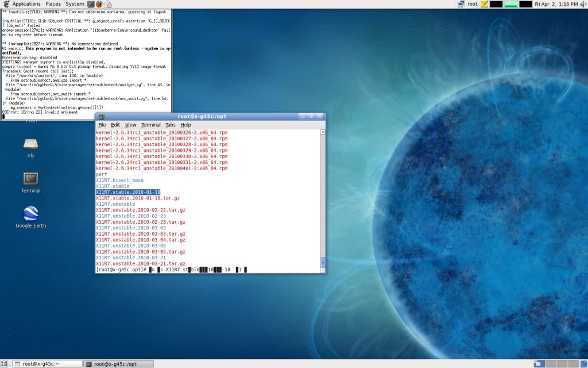Expand the Places menu
Viewport: 588px width, 368px height.
53,4
